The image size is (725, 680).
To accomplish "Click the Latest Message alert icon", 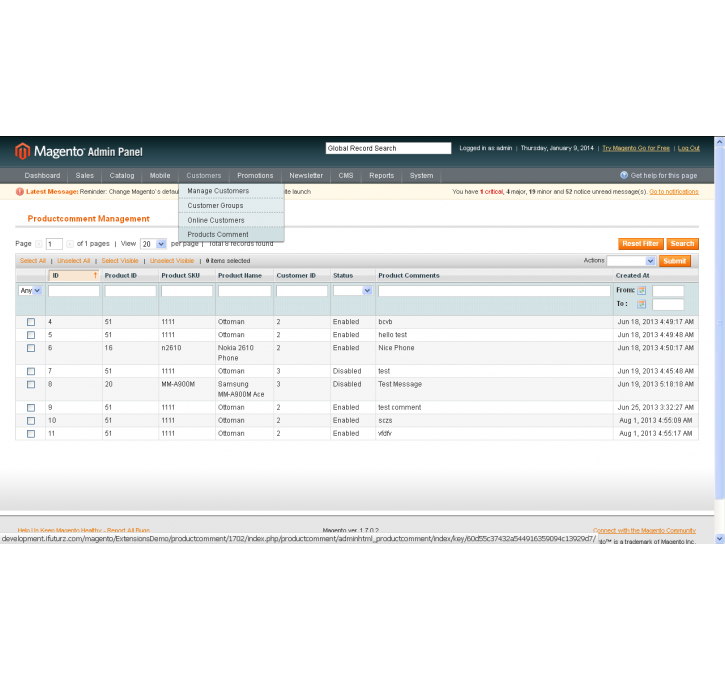I will [19, 192].
